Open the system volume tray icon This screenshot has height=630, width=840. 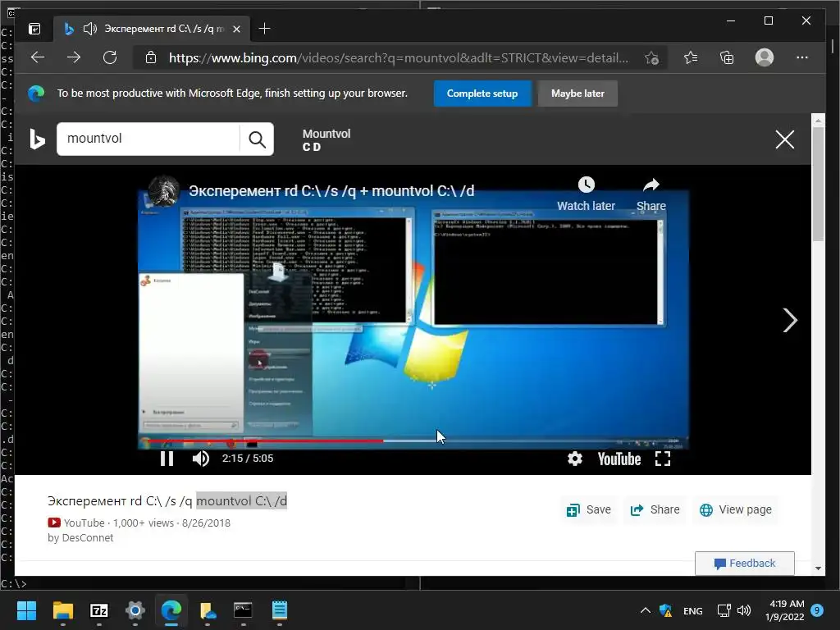tap(743, 610)
